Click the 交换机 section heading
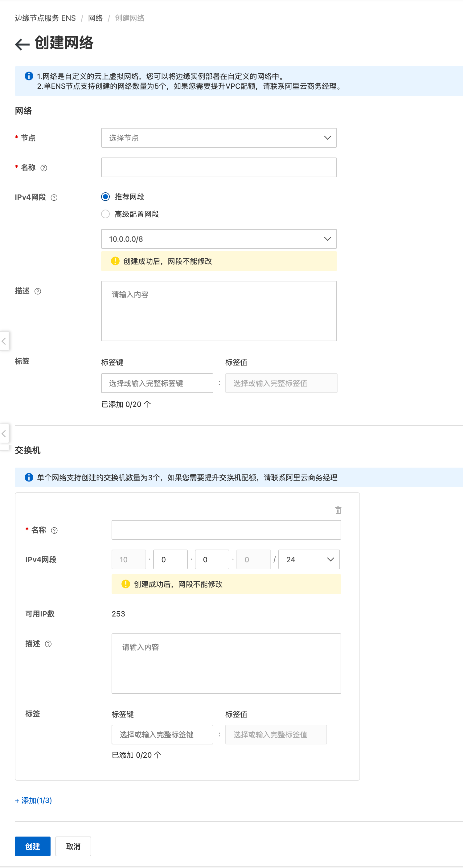The height and width of the screenshot is (868, 463). (28, 450)
